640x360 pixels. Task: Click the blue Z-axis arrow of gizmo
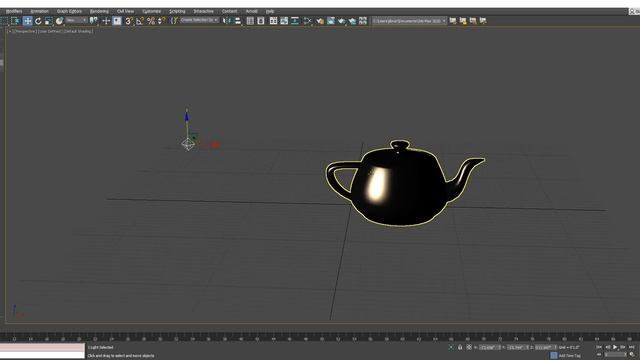coord(187,116)
